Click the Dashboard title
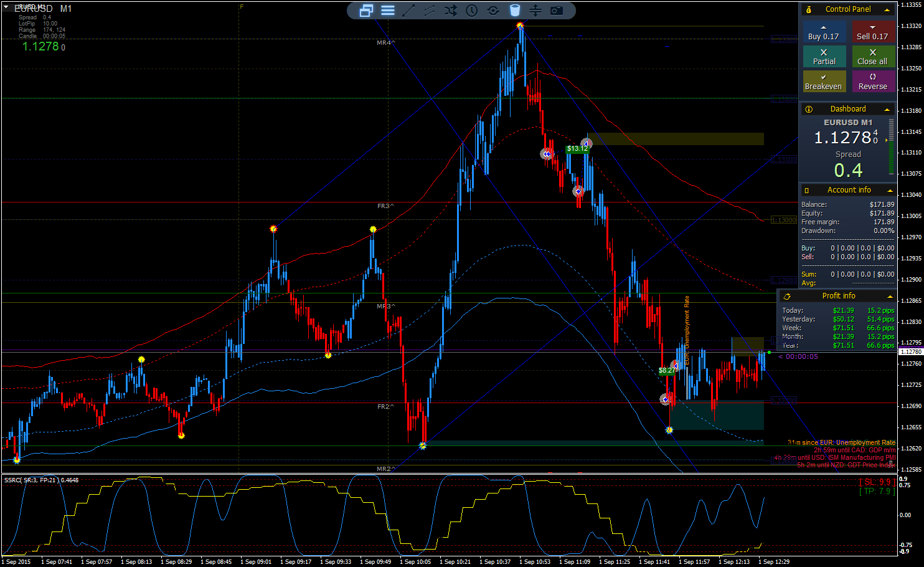Image resolution: width=924 pixels, height=567 pixels. (x=848, y=109)
